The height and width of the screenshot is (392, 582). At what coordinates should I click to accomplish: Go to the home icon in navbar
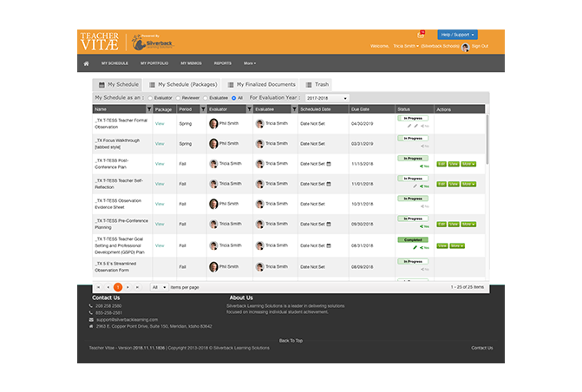pos(86,63)
